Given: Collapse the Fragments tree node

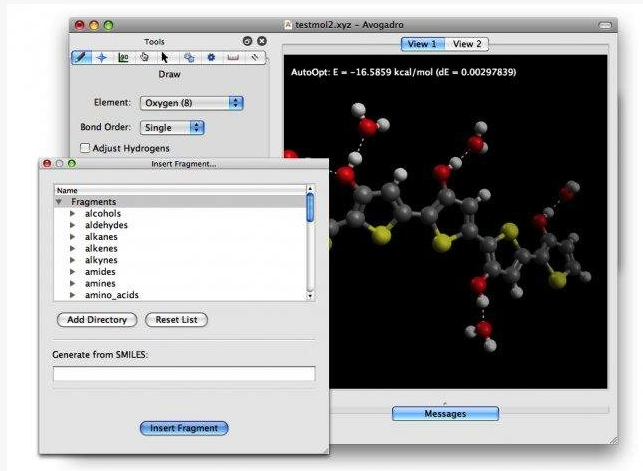Looking at the screenshot, I should 59,202.
